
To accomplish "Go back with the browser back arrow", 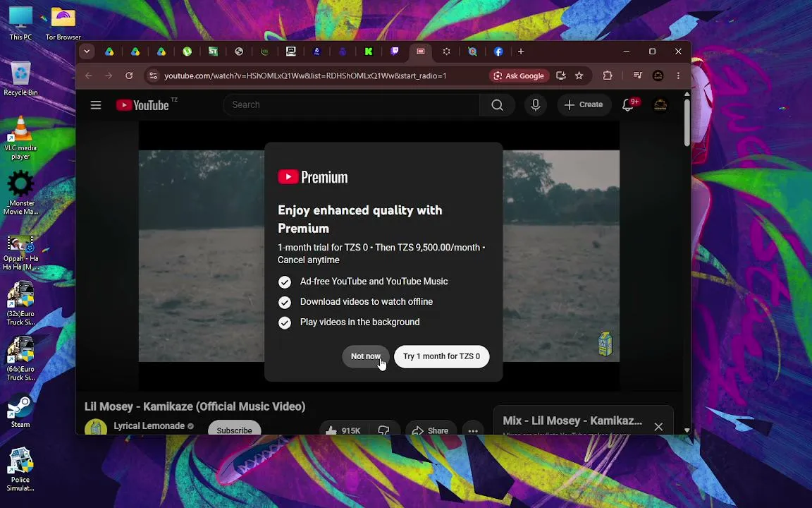I will click(x=89, y=75).
